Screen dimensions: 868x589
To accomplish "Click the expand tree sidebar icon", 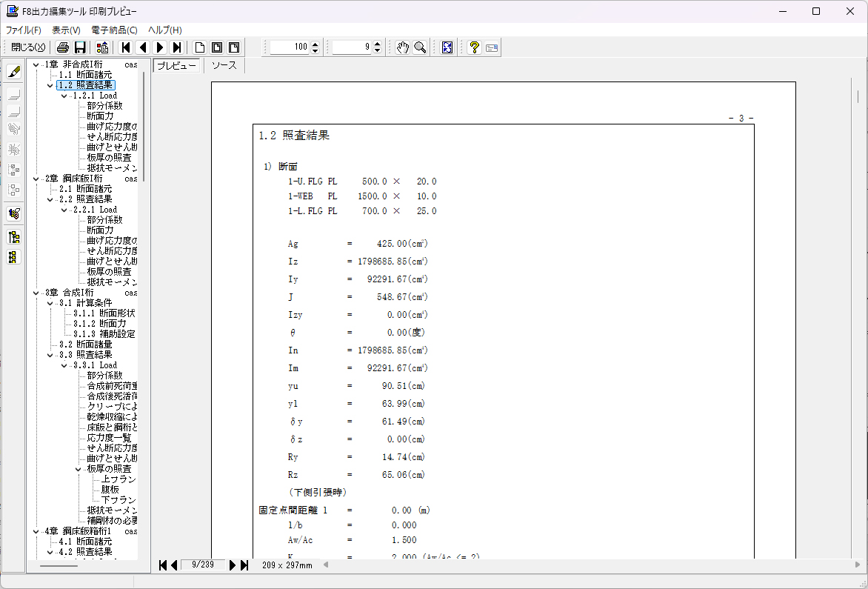I will tap(14, 238).
